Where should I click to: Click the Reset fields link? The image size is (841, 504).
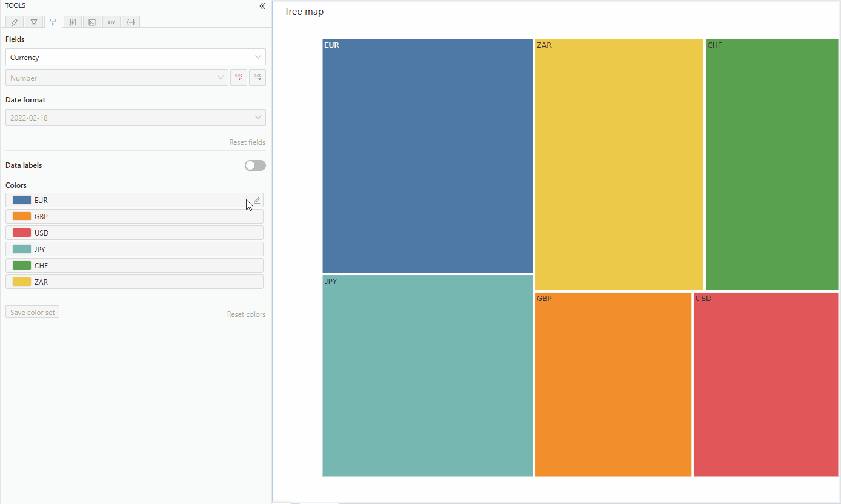pos(247,142)
